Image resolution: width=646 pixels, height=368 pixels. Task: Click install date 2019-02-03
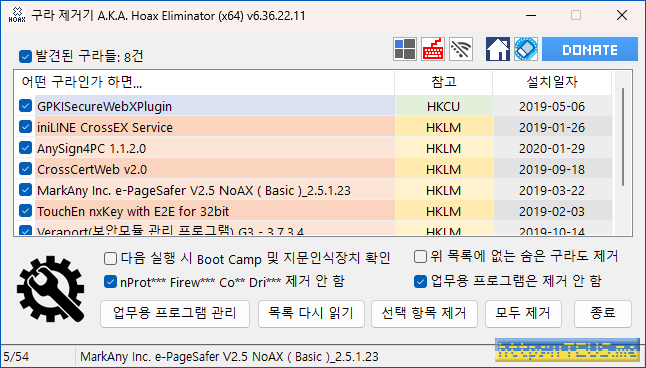[x=552, y=211]
